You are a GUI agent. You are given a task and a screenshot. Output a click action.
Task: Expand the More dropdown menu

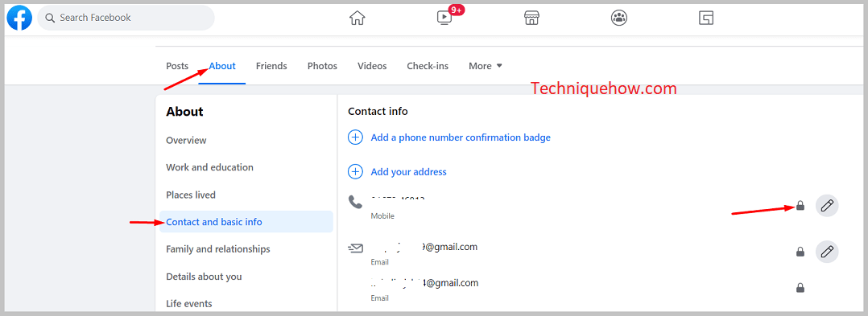tap(486, 66)
